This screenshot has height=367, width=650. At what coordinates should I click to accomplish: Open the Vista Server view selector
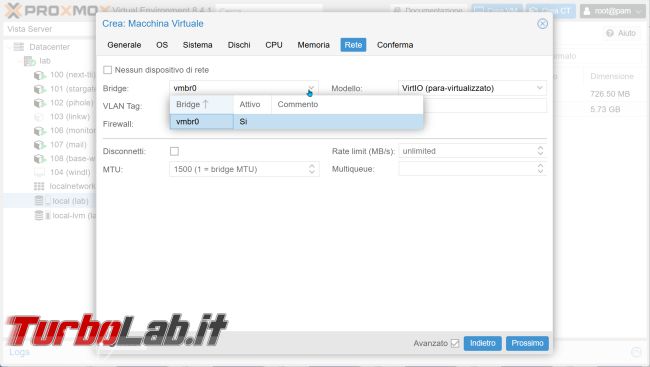tap(50, 29)
